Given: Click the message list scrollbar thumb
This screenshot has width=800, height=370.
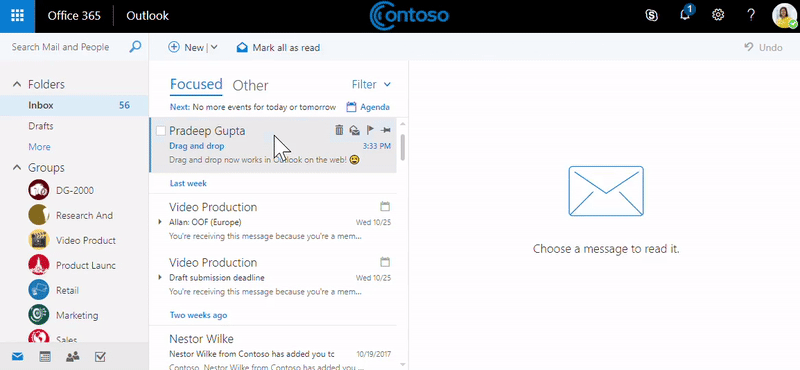Looking at the screenshot, I should click(403, 147).
